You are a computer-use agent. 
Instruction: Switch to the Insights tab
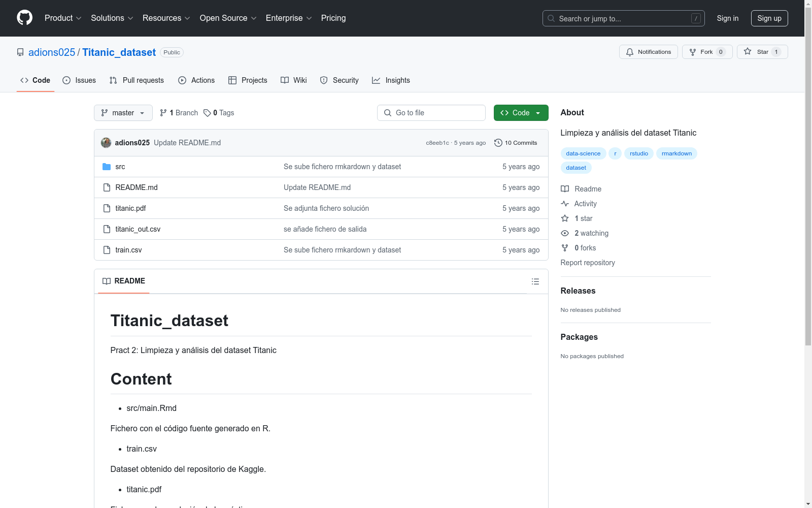[x=391, y=80]
